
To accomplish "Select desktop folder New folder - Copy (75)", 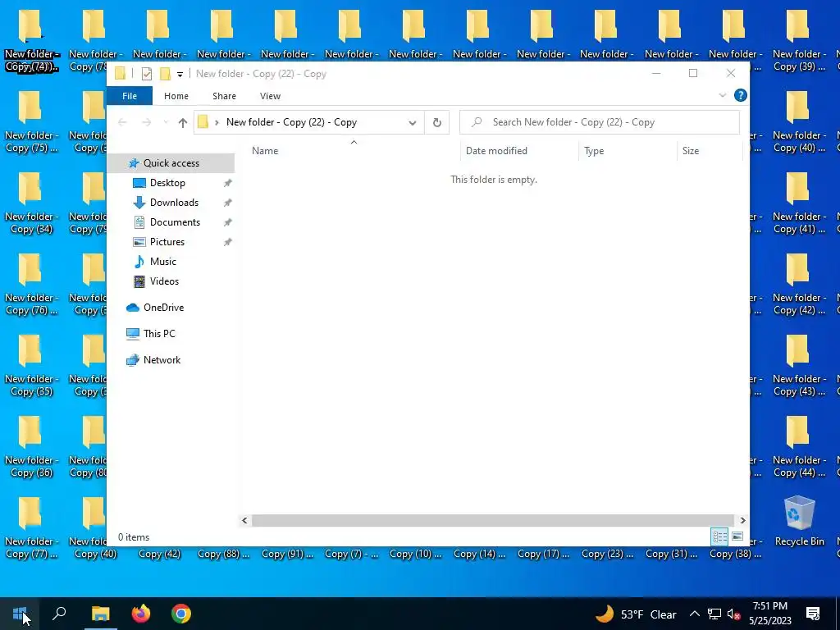I will pyautogui.click(x=30, y=121).
